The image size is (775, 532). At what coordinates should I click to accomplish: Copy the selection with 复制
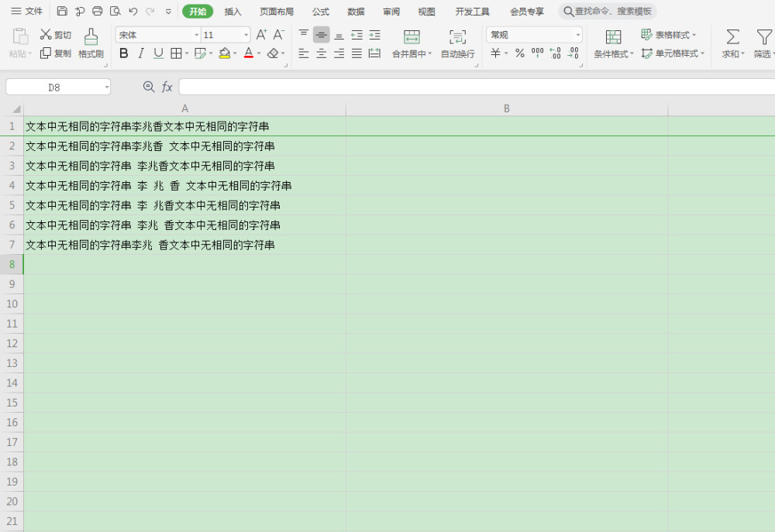(55, 53)
